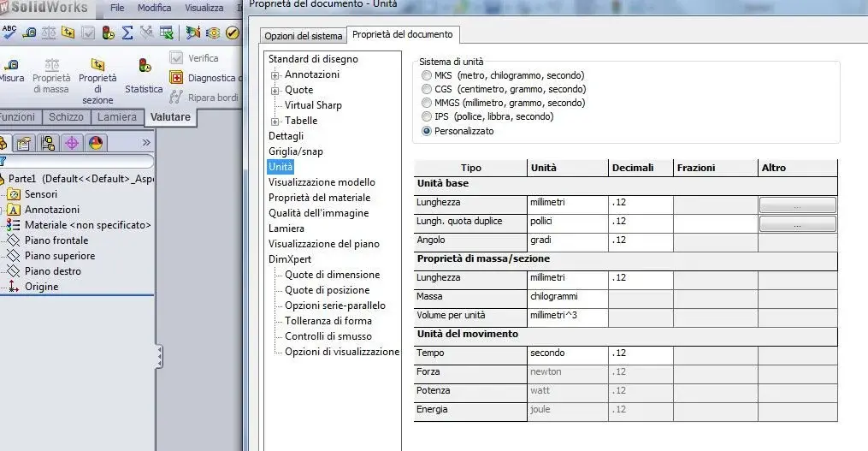Click the panel splitter grip handle
This screenshot has width=868, height=451.
160,356
